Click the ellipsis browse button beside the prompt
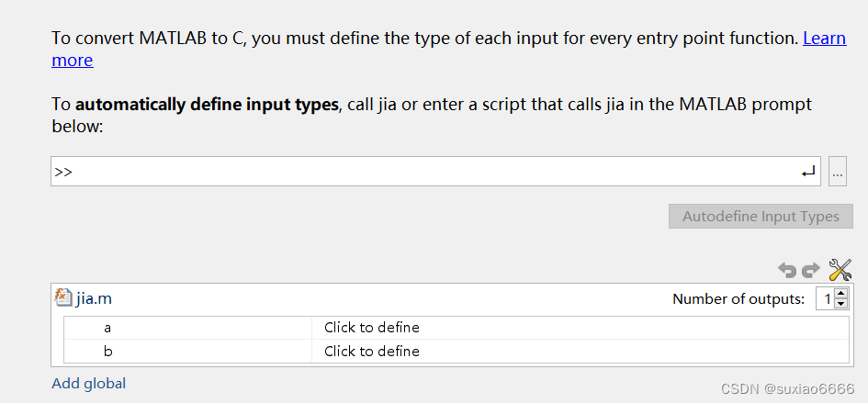 pos(837,172)
